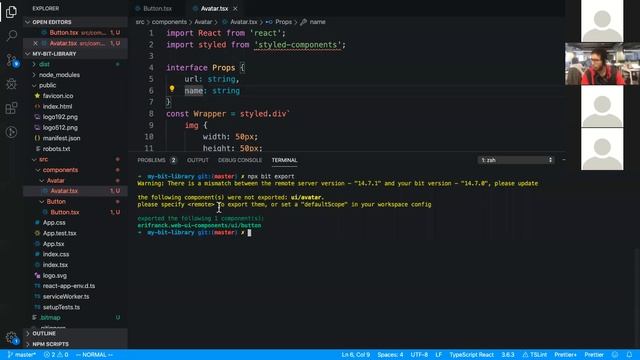Click UTF-8 encoding in status bar
The width and height of the screenshot is (640, 360).
(419, 355)
